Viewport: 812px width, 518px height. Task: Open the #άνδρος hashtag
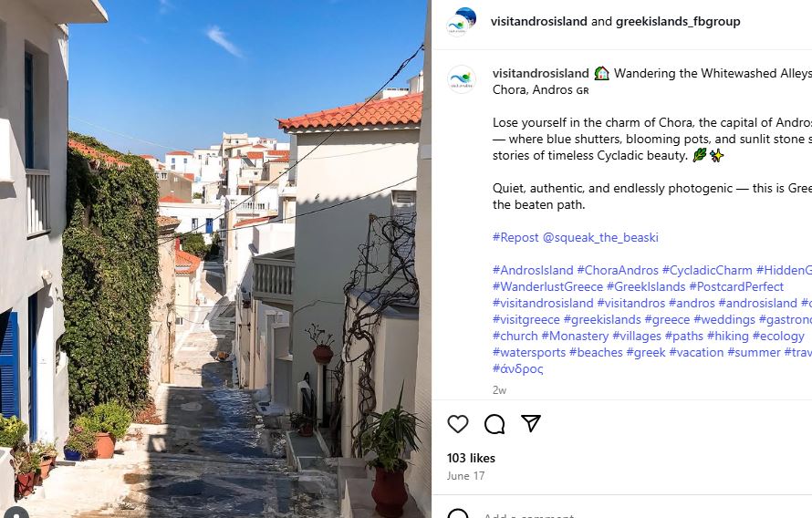click(x=518, y=369)
